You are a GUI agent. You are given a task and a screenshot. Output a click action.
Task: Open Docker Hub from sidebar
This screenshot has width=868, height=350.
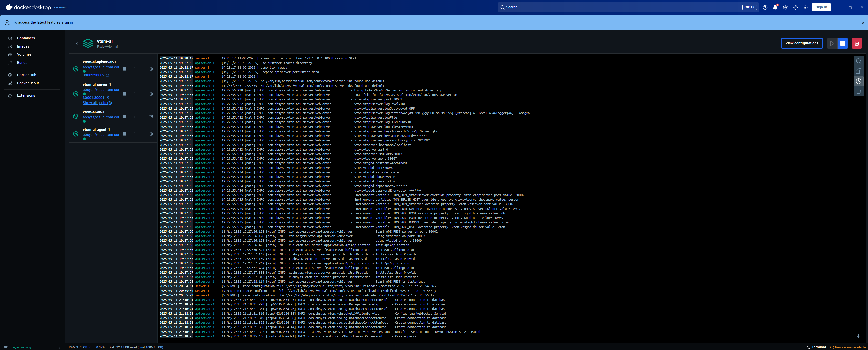tap(27, 75)
